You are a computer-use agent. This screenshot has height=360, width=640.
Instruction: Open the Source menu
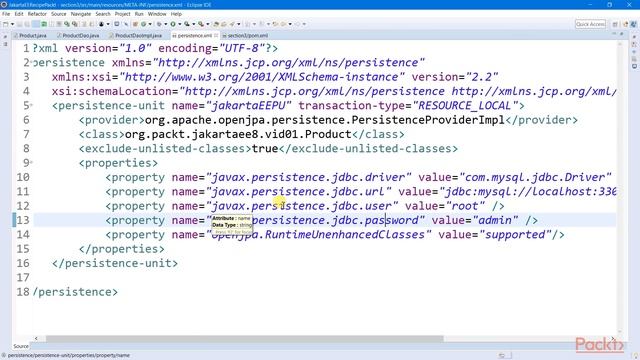click(58, 14)
